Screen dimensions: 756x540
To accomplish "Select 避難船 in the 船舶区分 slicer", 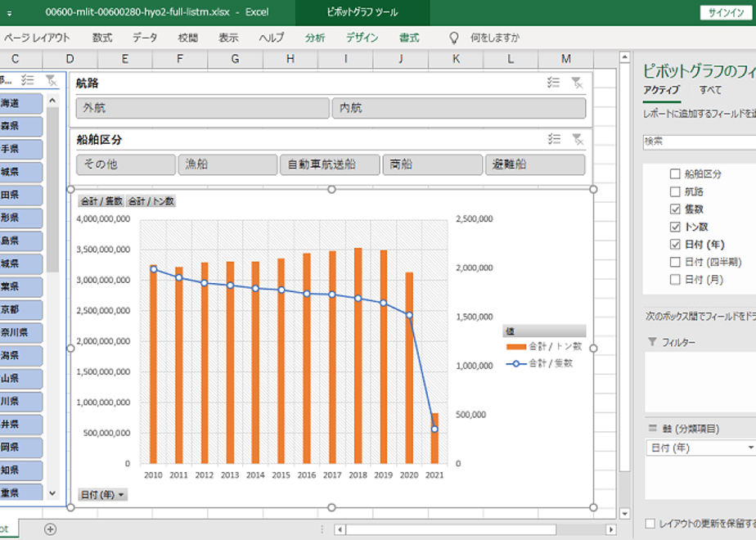I will [535, 164].
